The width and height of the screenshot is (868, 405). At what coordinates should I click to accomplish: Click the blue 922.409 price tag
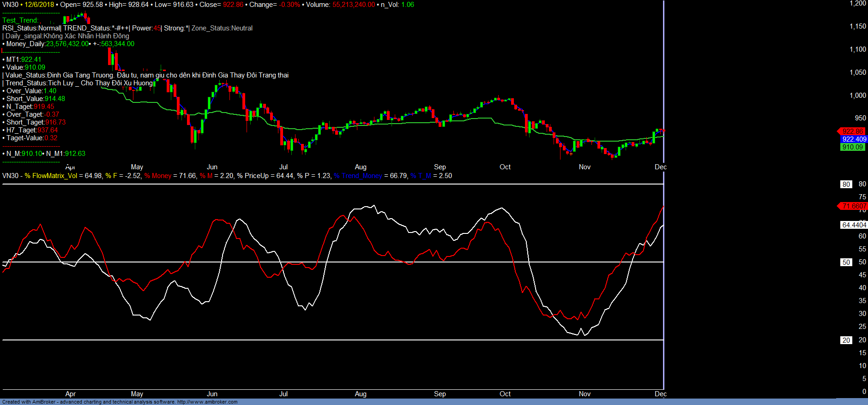[x=854, y=139]
